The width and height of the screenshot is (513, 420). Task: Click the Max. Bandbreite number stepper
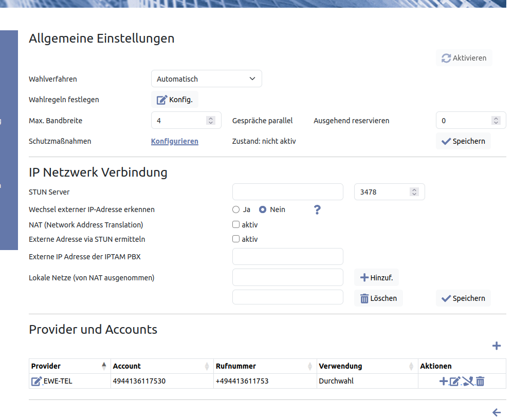[210, 121]
